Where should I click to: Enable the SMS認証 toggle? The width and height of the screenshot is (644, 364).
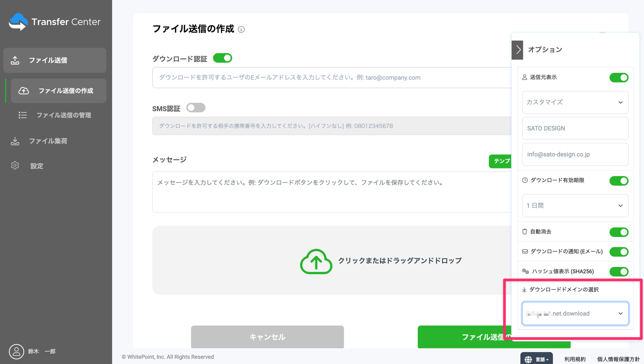click(195, 107)
